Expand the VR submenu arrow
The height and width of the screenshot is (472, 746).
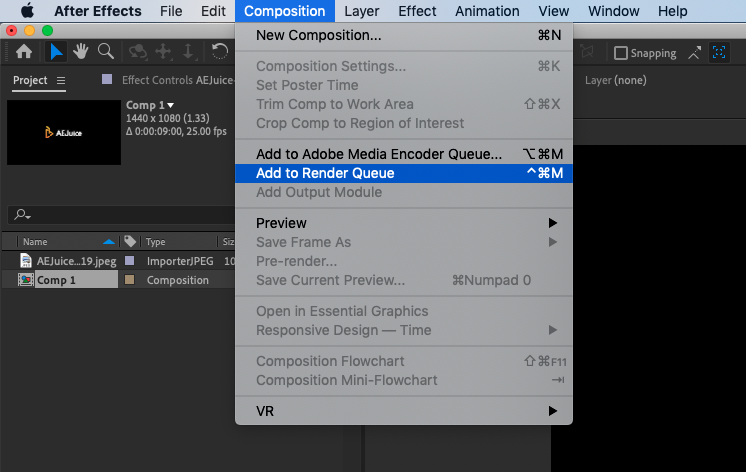(x=551, y=411)
